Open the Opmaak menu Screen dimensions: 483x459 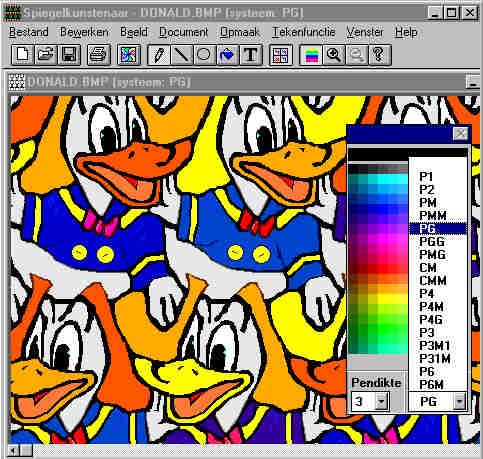point(240,32)
